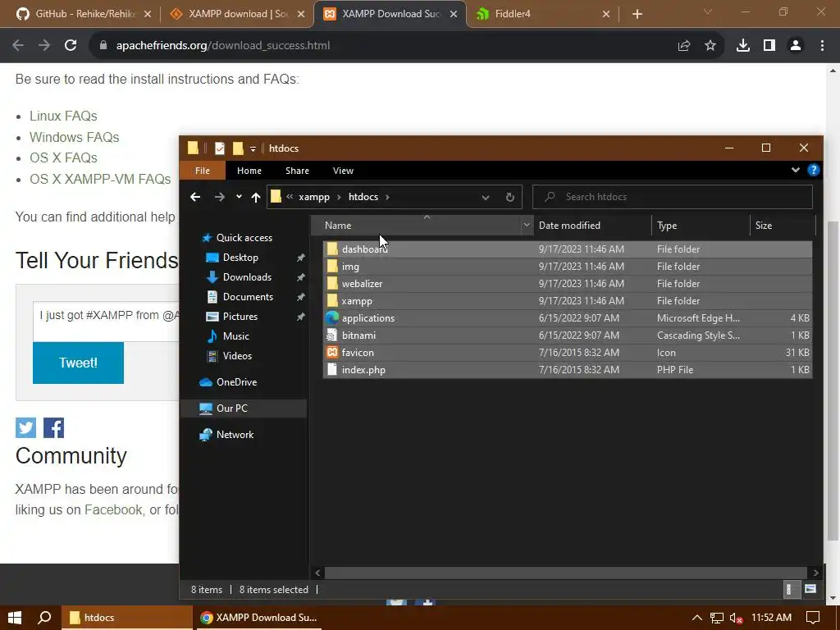Click Properties icon in Explorer title bar
This screenshot has height=630, width=840.
coord(220,148)
